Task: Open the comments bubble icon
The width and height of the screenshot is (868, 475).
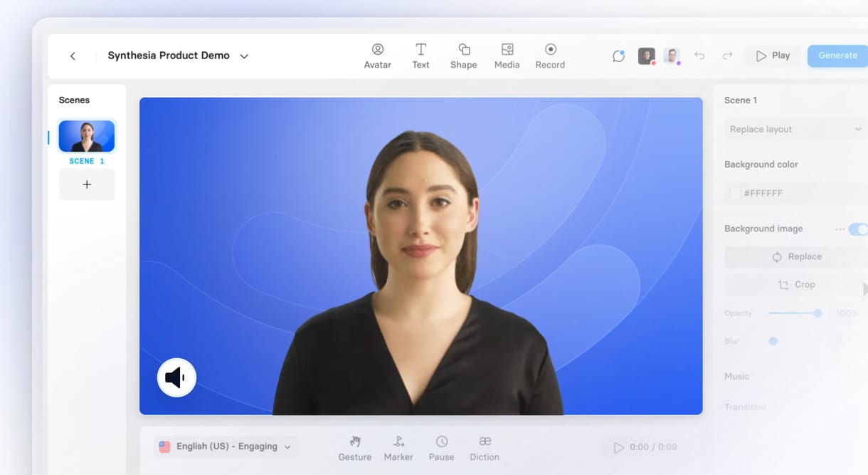Action: (x=618, y=56)
